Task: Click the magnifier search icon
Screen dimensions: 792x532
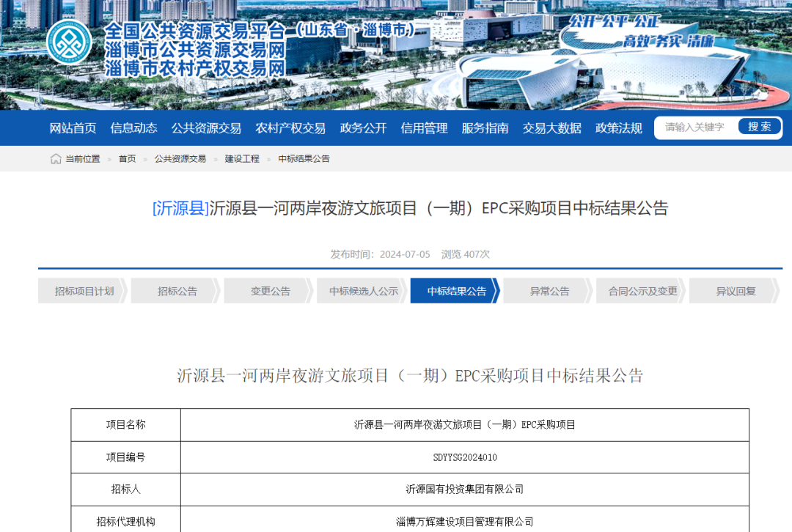Action: coord(759,126)
